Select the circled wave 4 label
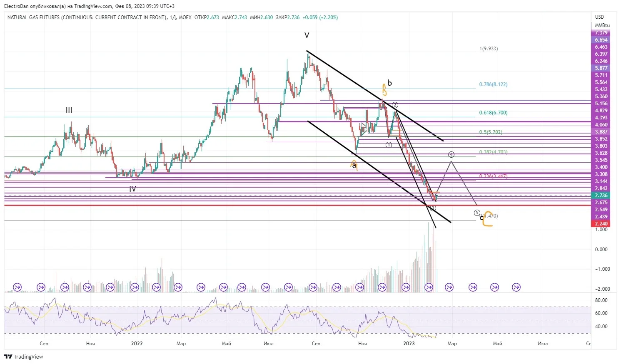The width and height of the screenshot is (621, 364). (x=451, y=155)
